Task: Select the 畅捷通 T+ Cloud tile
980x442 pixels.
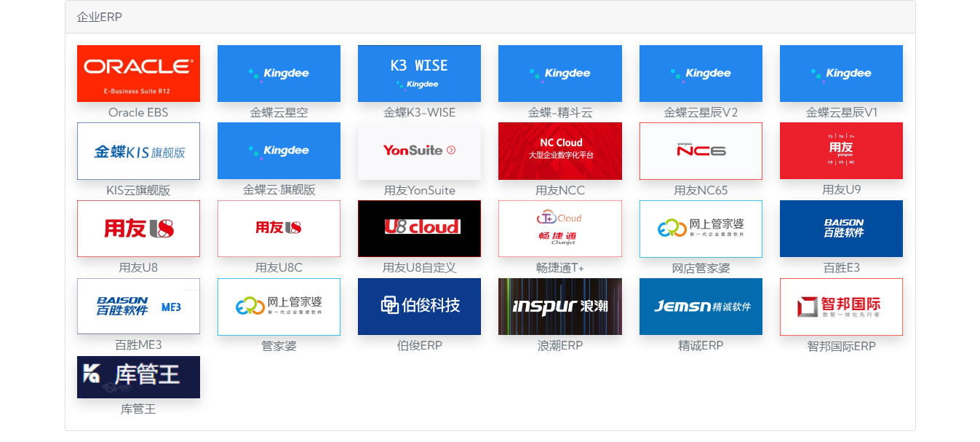Action: pos(560,229)
